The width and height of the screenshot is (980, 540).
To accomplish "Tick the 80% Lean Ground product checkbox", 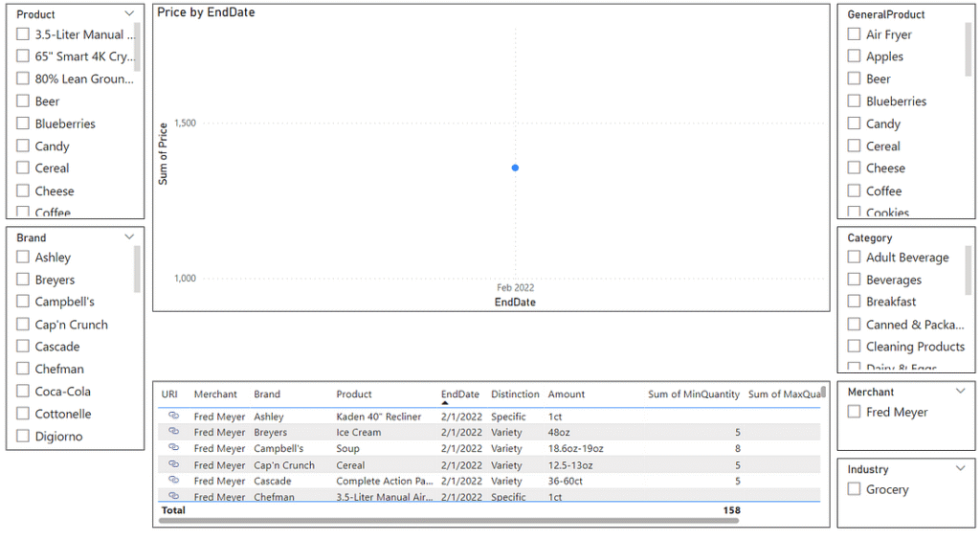I will click(x=23, y=79).
